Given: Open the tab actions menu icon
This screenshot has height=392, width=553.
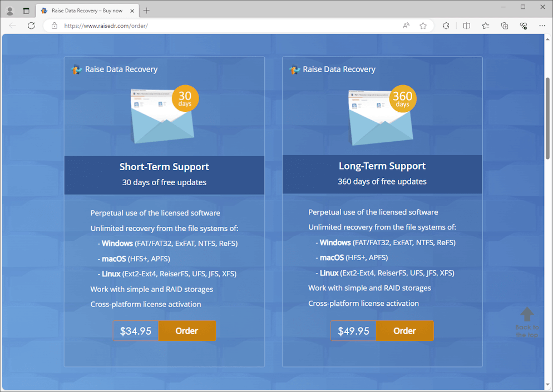Looking at the screenshot, I should pos(26,11).
